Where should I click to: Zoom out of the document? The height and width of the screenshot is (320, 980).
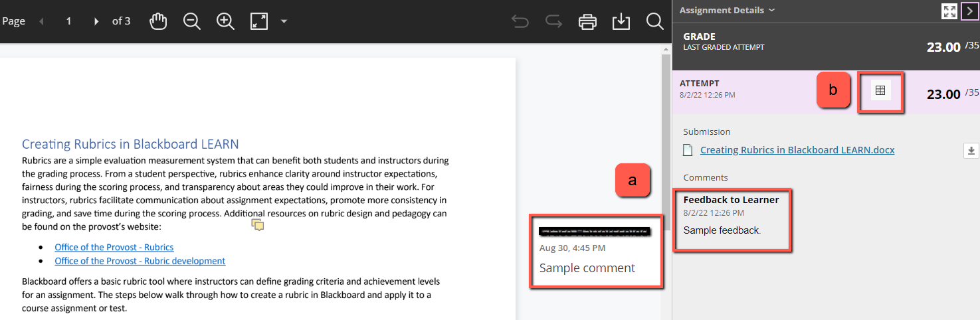coord(192,21)
